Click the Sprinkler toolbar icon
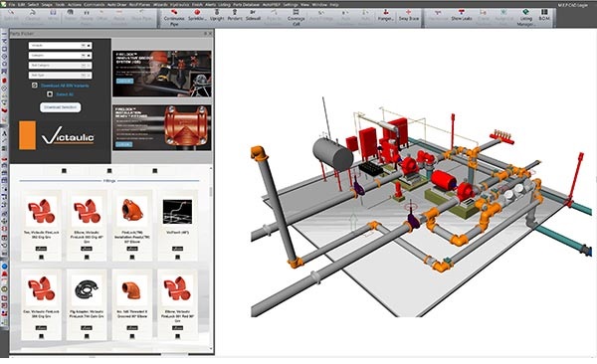 click(x=197, y=15)
